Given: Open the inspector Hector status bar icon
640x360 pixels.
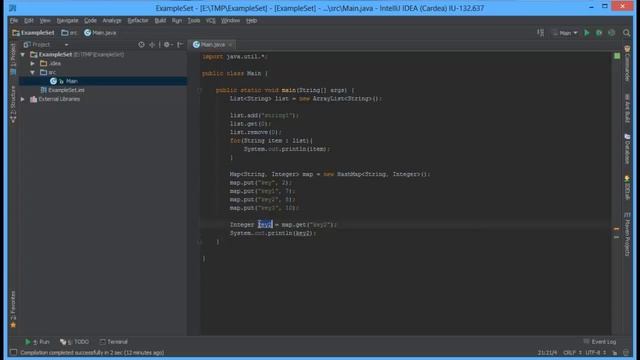Looking at the screenshot, I should point(627,352).
